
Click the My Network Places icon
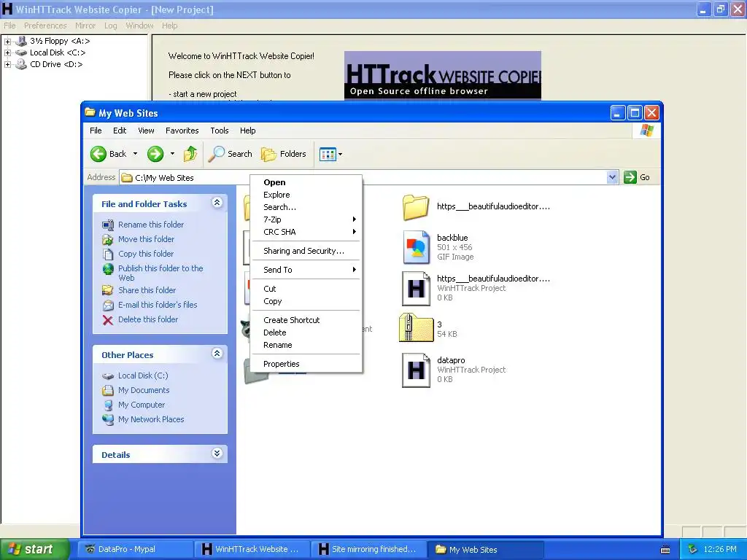click(108, 419)
